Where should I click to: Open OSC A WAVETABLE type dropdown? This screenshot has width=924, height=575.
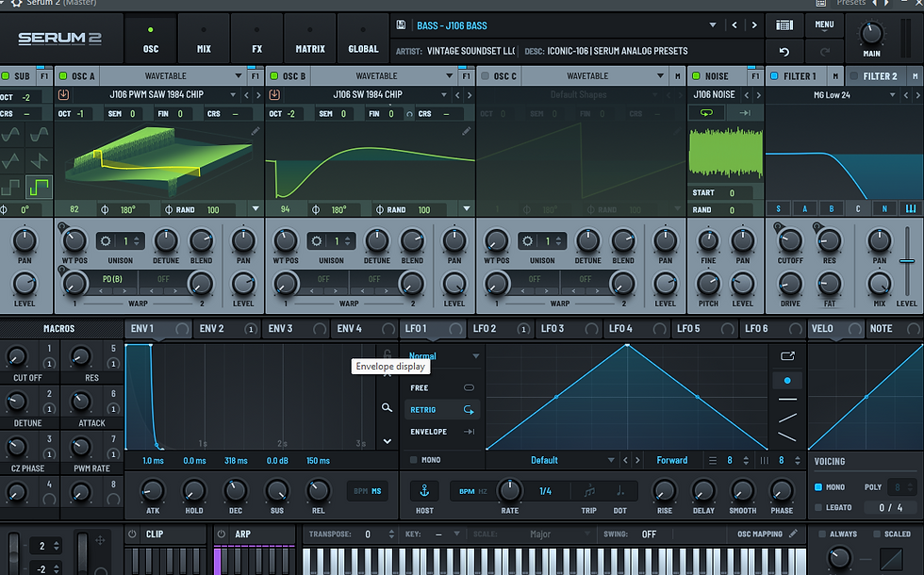pyautogui.click(x=238, y=76)
